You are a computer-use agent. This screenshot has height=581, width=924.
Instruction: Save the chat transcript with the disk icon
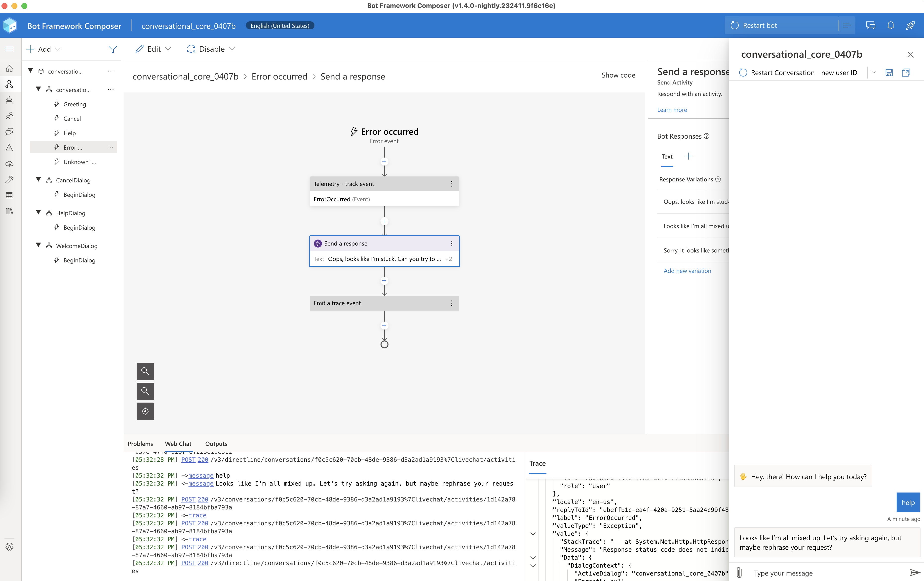click(889, 73)
